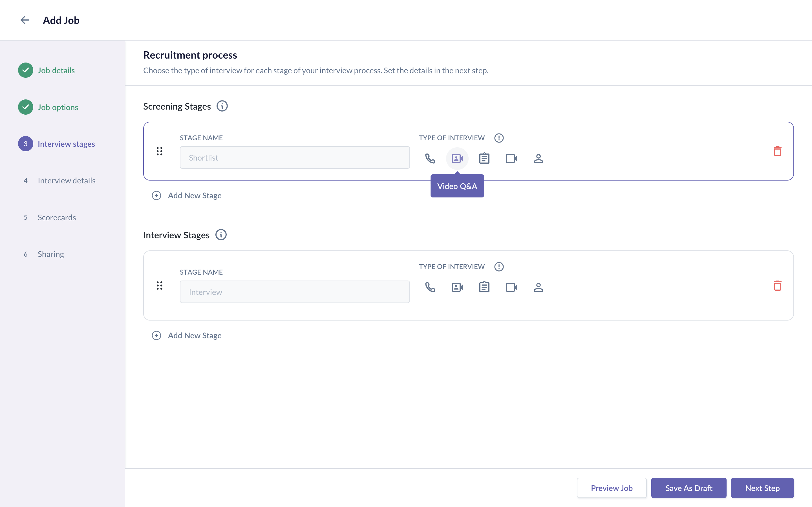Open the Scorecards step in sidebar
812x507 pixels.
(x=57, y=217)
